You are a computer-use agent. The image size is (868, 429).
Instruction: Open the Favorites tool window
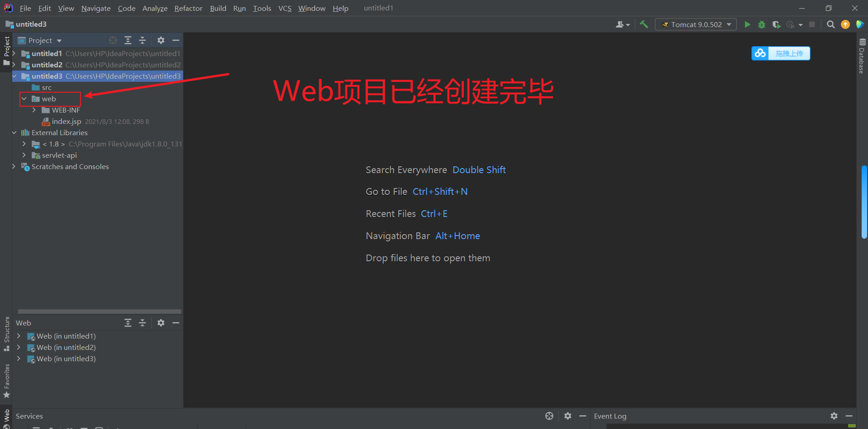[6, 379]
